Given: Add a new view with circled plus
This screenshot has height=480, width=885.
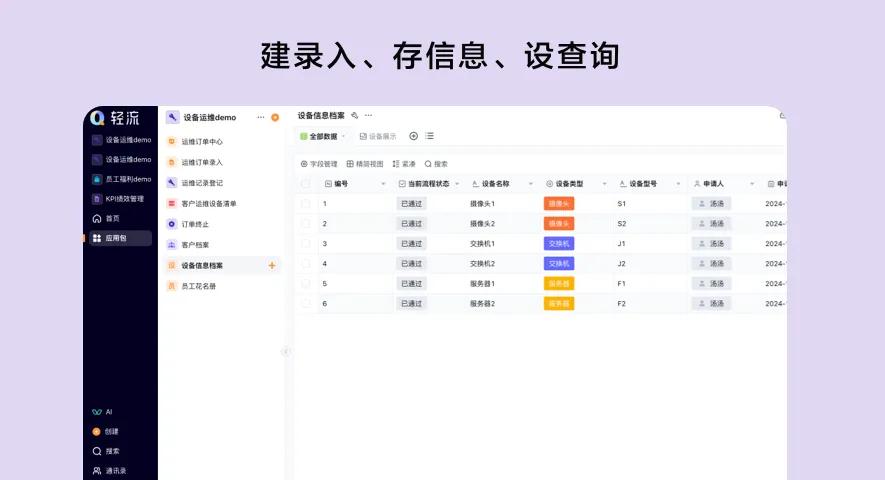Looking at the screenshot, I should pyautogui.click(x=414, y=136).
